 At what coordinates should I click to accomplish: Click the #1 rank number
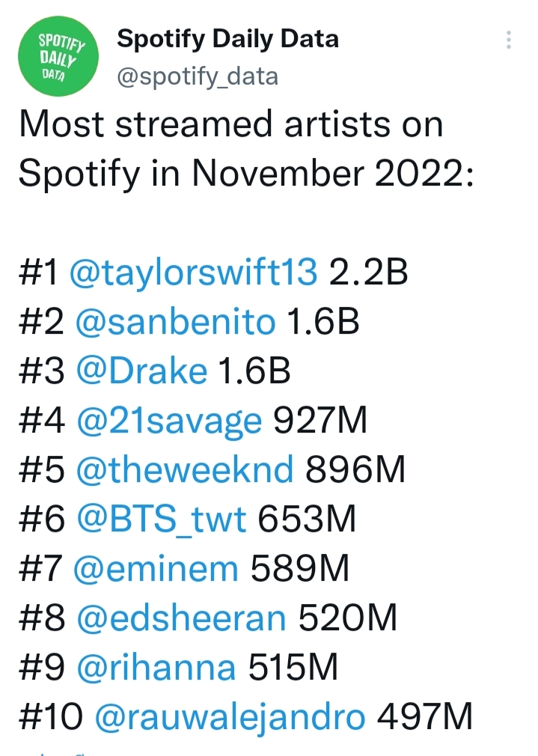coord(39,272)
